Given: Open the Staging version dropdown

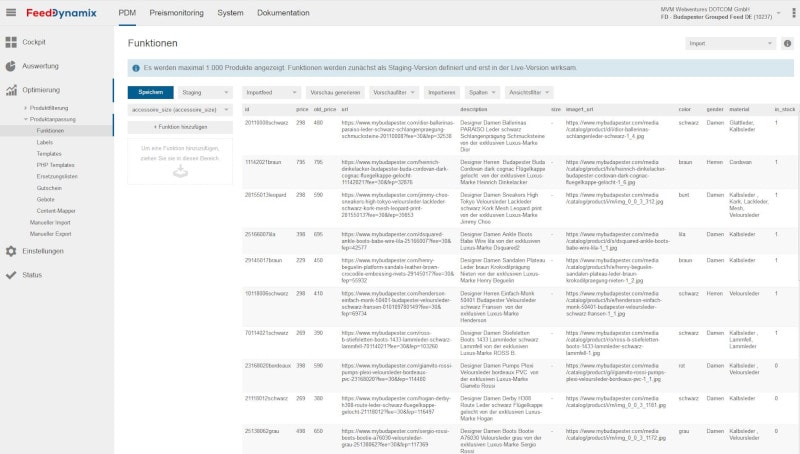Looking at the screenshot, I should pos(207,92).
